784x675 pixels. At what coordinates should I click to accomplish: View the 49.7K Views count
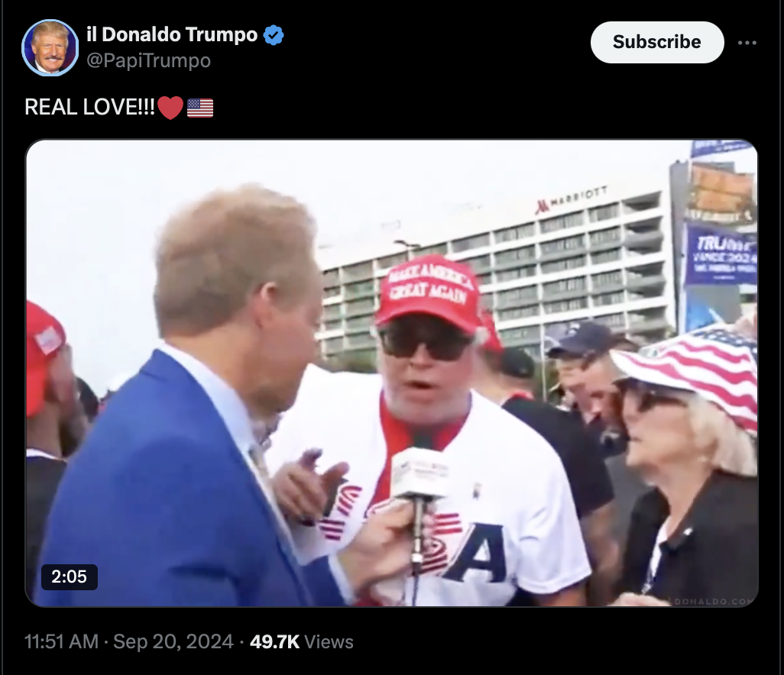(302, 641)
